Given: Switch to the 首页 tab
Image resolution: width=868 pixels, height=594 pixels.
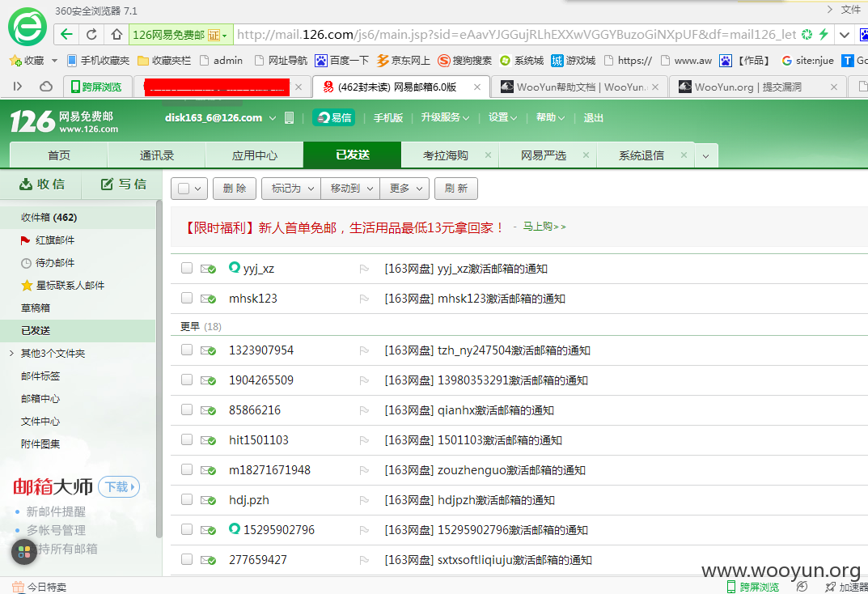Looking at the screenshot, I should 59,155.
